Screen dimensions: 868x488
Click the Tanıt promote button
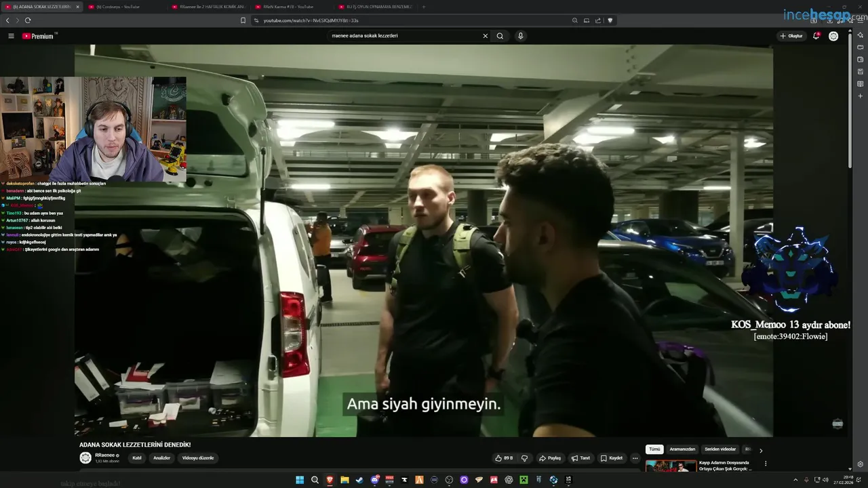[x=580, y=458]
